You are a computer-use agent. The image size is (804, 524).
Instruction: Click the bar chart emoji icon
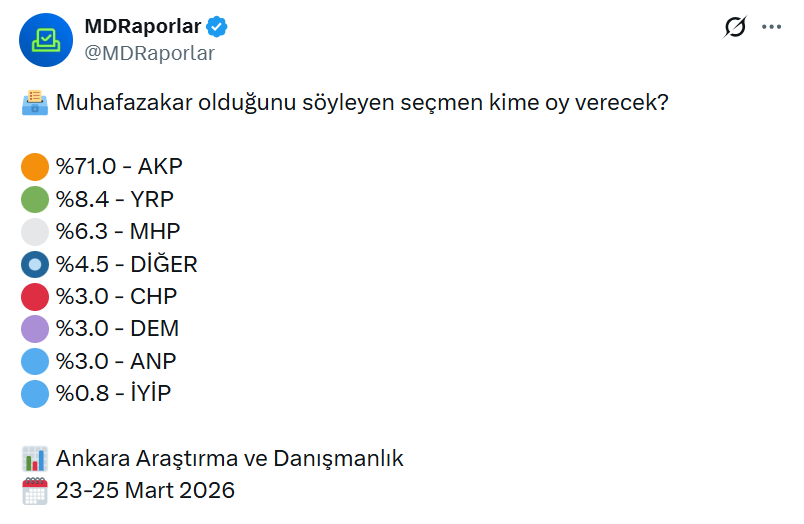(35, 459)
